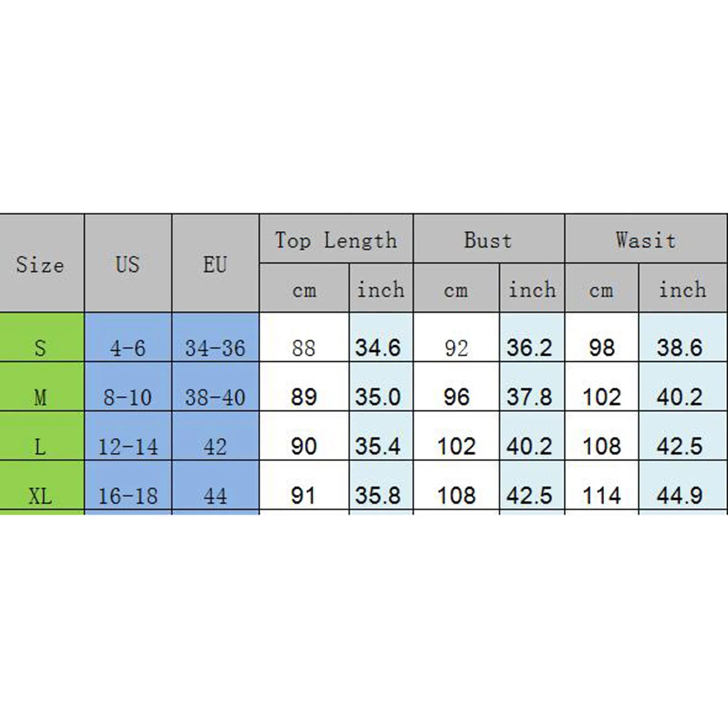Click the EU column header
The image size is (728, 728).
pos(215,264)
